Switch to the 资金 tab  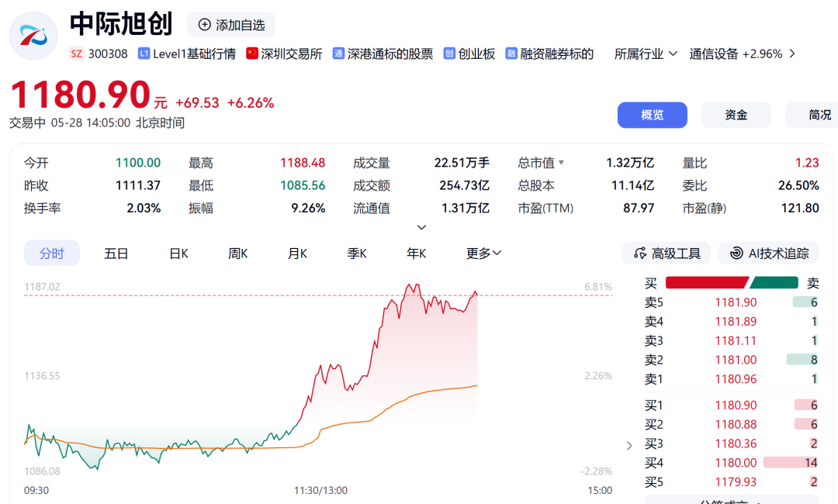point(736,115)
